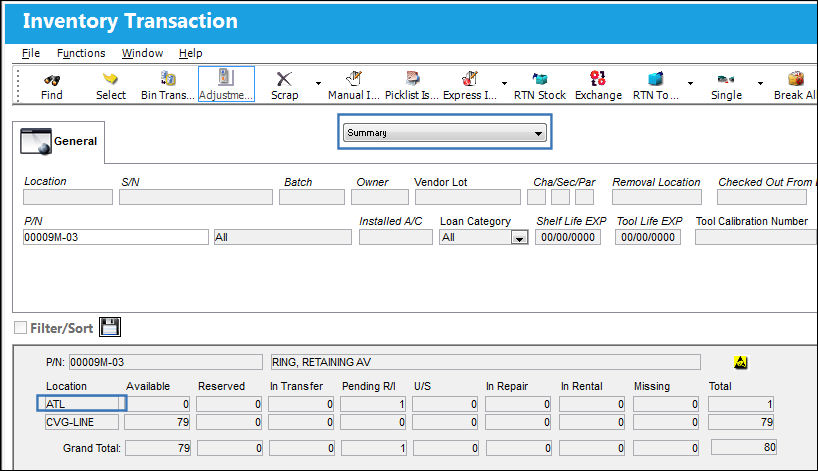
Task: Click the Select toolbar icon
Action: click(x=110, y=79)
